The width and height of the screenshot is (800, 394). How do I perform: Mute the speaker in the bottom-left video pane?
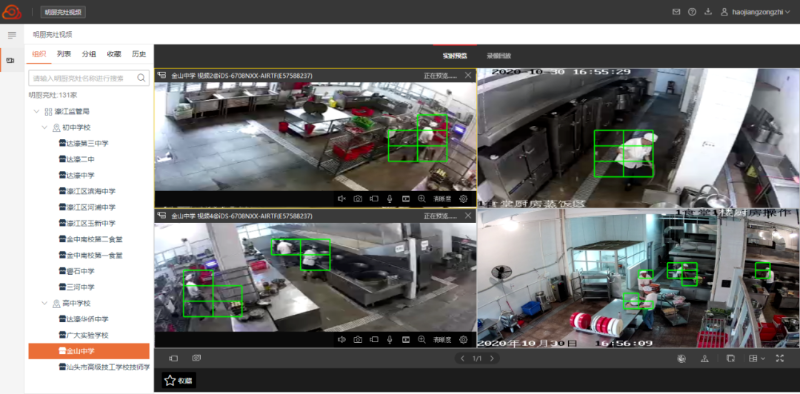coord(342,339)
